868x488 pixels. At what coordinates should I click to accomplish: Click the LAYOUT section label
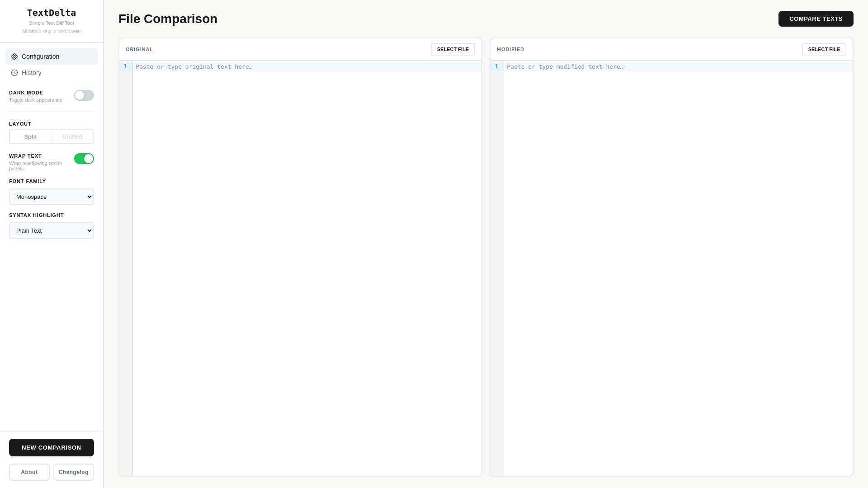point(20,124)
